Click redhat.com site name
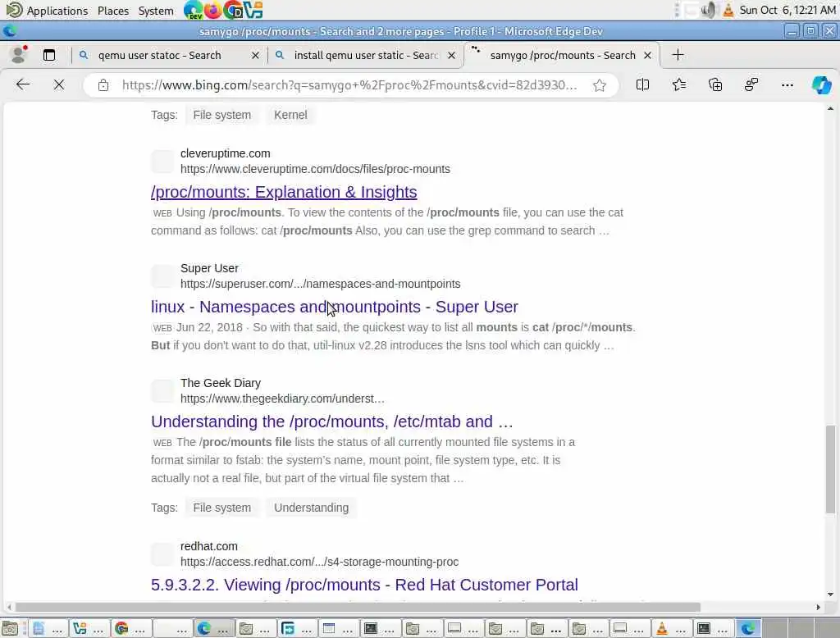The image size is (840, 638). point(209,546)
